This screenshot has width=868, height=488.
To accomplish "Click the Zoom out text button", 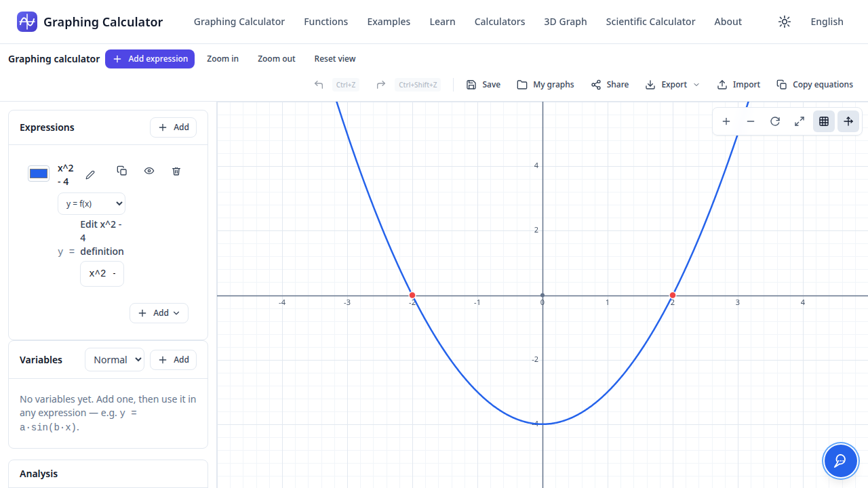I will (x=277, y=59).
